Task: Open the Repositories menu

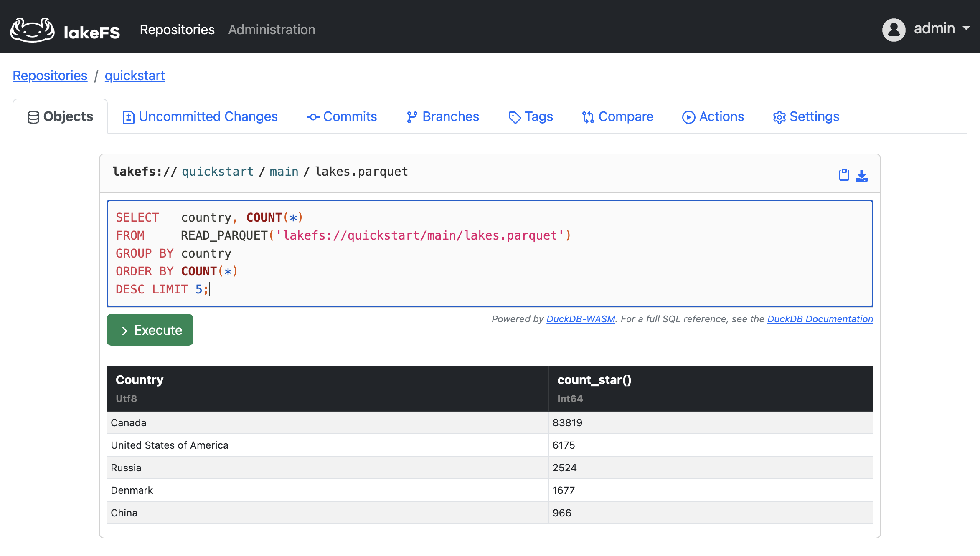Action: 177,29
